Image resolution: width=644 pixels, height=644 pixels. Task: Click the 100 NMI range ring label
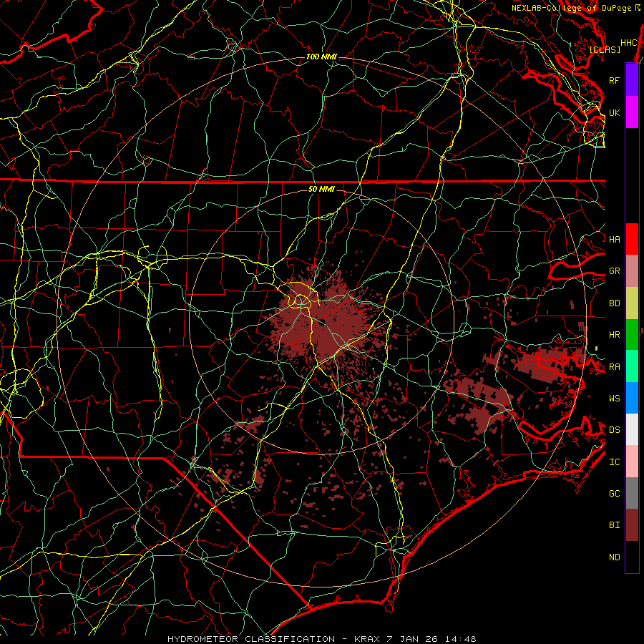pos(321,57)
